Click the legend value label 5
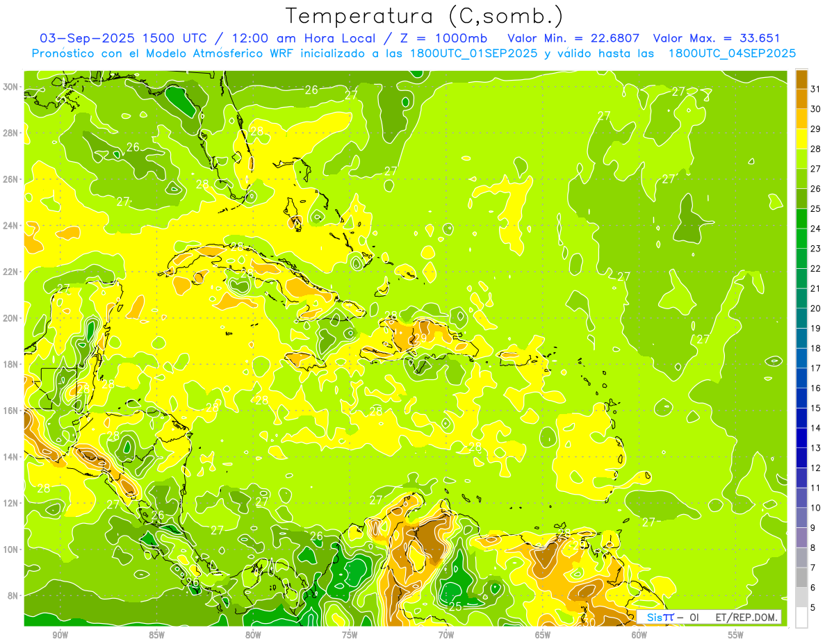The width and height of the screenshot is (834, 644). (813, 608)
